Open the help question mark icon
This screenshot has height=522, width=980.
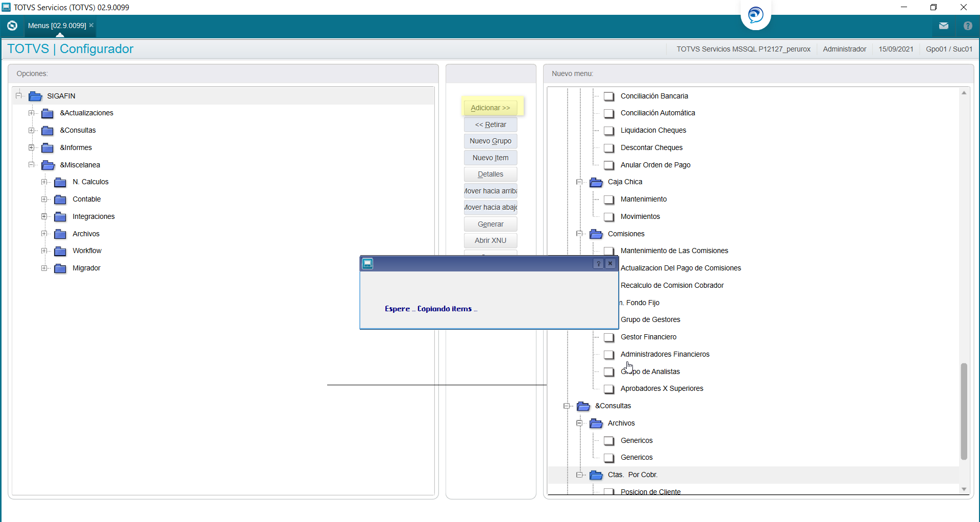[x=968, y=26]
